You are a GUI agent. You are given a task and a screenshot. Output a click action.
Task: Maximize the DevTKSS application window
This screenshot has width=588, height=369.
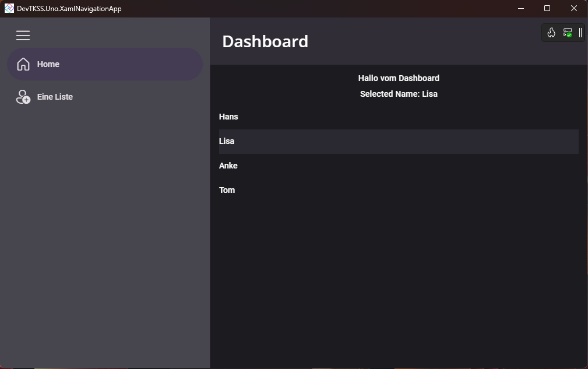point(547,8)
